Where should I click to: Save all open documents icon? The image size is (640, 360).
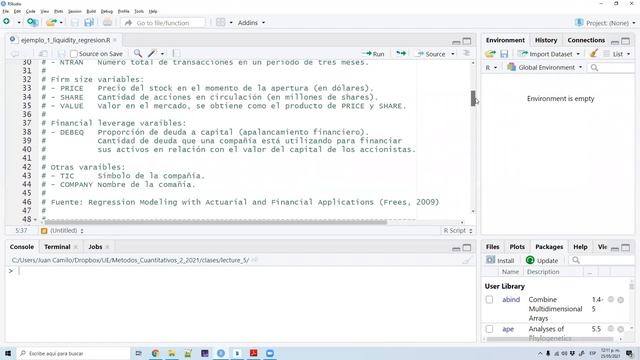pos(89,22)
